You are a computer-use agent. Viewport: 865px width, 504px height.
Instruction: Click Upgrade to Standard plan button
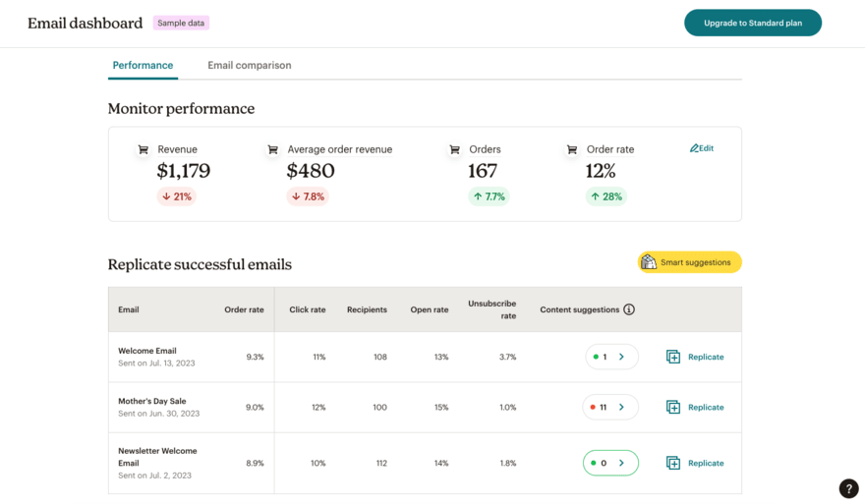click(752, 23)
